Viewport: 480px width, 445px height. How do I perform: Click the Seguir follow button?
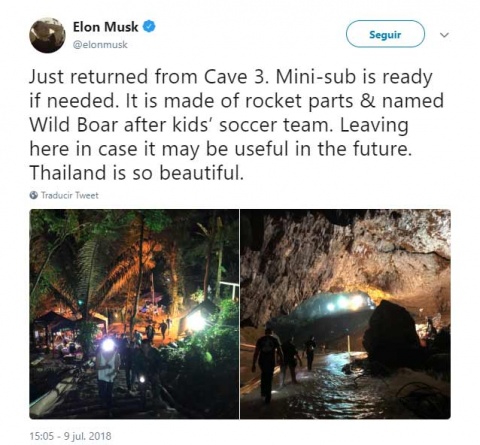(x=385, y=34)
